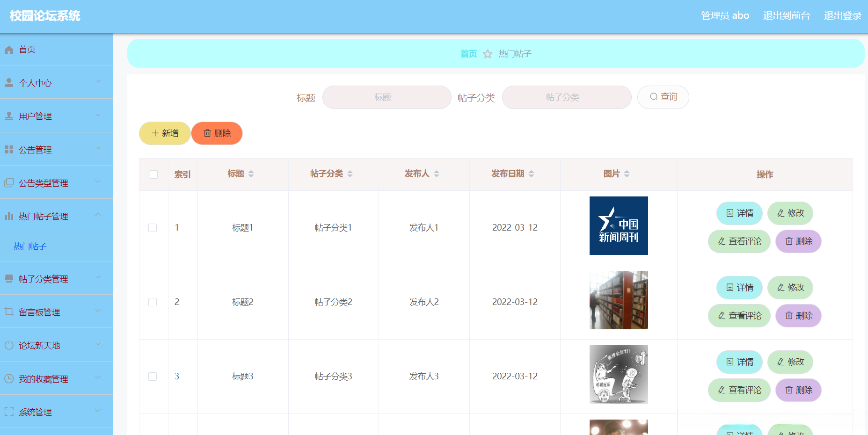Click 查看评论 for row 标题3
Screen dimensions: 868x435
tap(739, 390)
